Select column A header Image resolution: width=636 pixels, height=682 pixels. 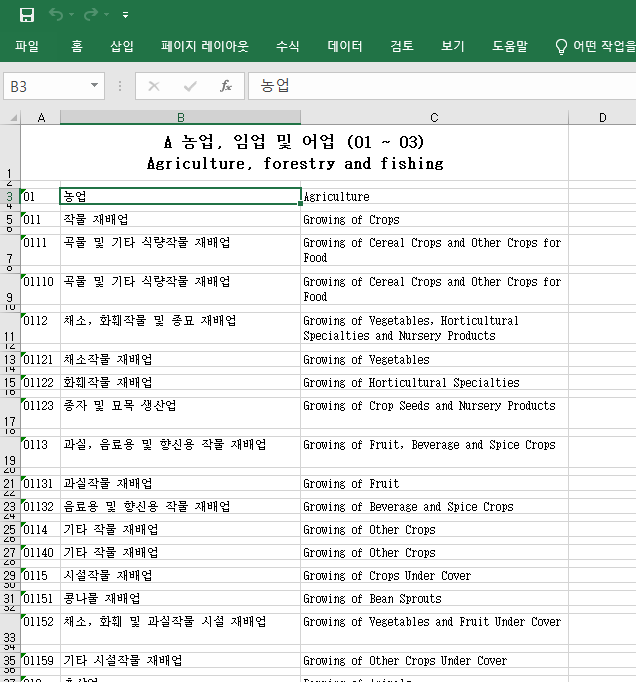41,117
